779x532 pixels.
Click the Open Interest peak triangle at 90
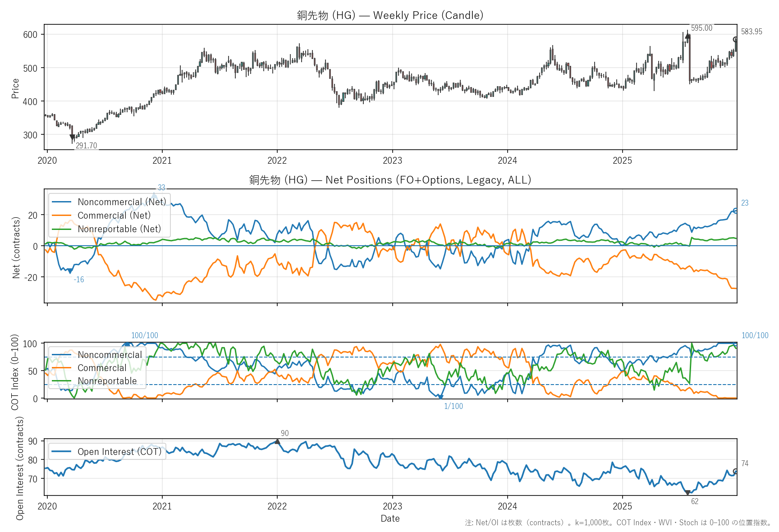click(x=277, y=441)
